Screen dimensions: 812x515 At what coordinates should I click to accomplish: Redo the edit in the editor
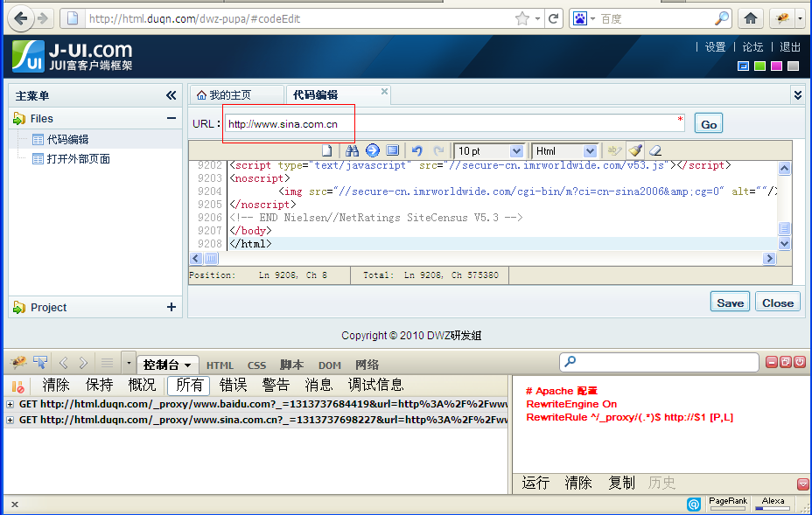438,150
